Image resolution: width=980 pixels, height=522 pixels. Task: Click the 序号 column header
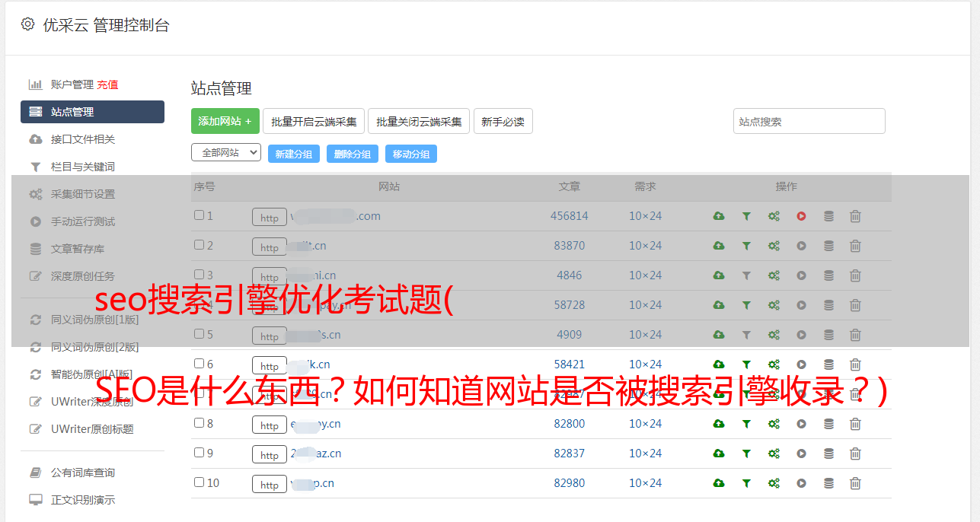coord(205,186)
